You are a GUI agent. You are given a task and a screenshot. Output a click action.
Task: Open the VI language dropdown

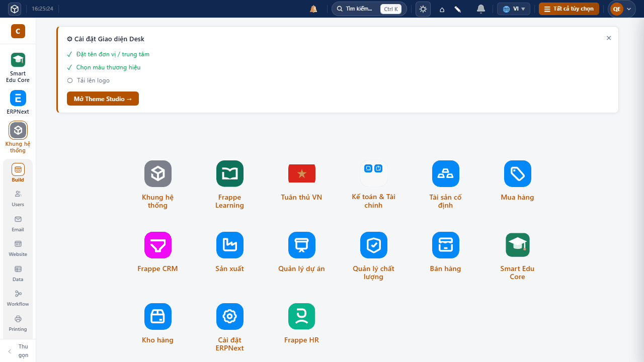(x=514, y=9)
